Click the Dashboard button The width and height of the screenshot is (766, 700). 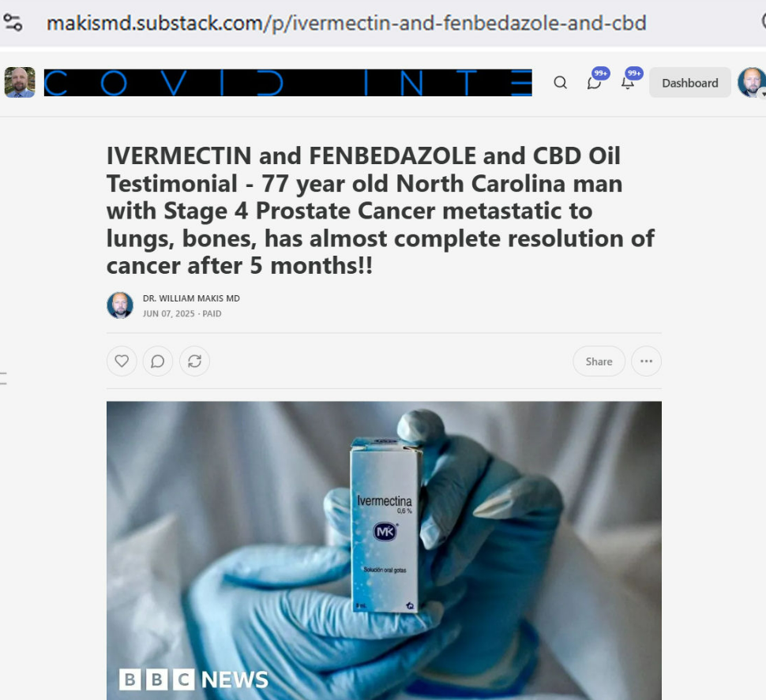(689, 83)
